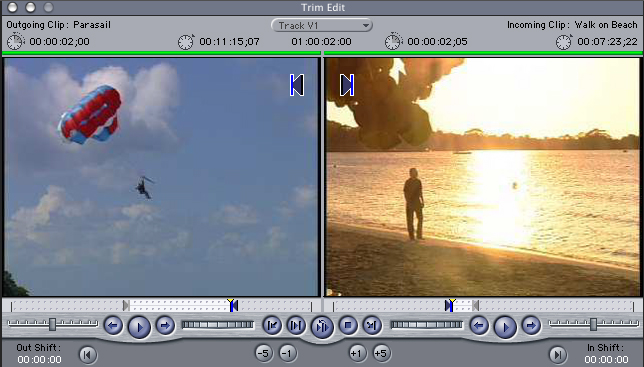644x367 pixels.
Task: Click the incoming clip next frame arrow
Action: coord(531,326)
